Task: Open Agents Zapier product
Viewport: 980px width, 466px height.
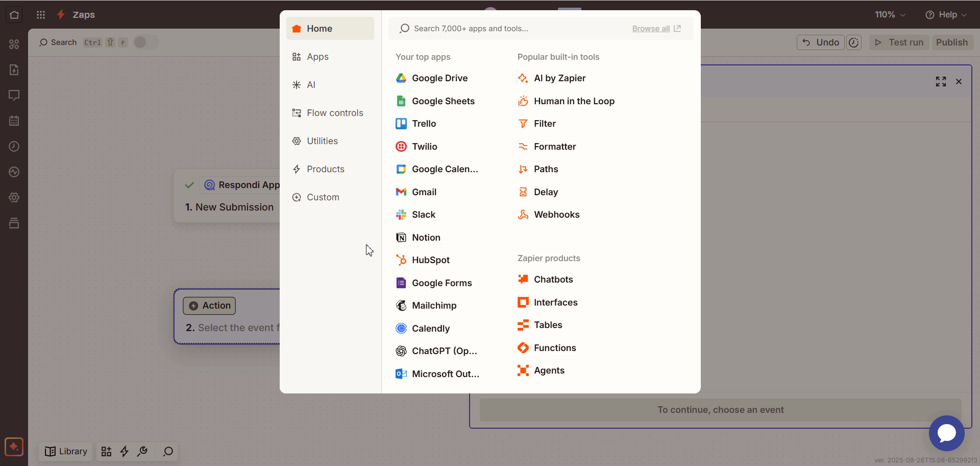Action: 541,370
